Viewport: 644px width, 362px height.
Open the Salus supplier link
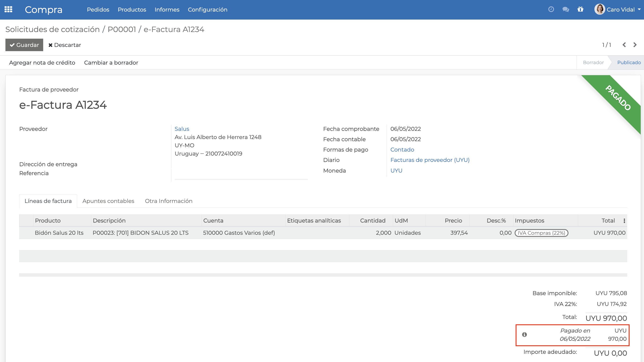[x=182, y=129]
